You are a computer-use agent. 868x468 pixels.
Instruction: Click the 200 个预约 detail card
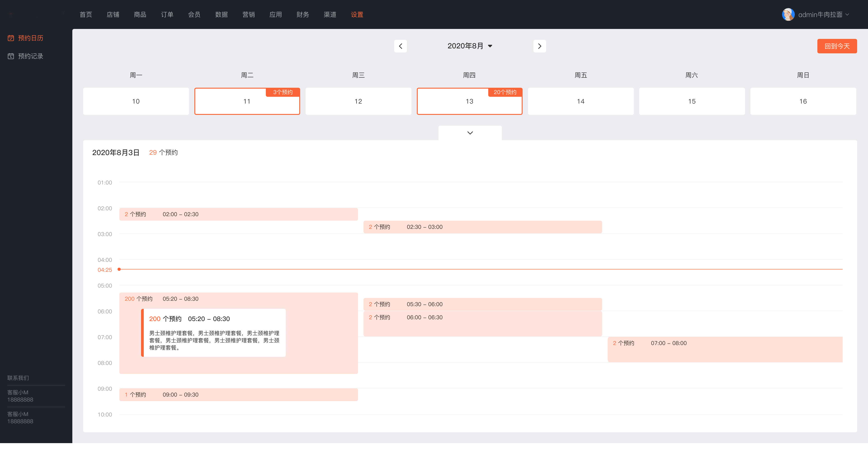point(214,333)
